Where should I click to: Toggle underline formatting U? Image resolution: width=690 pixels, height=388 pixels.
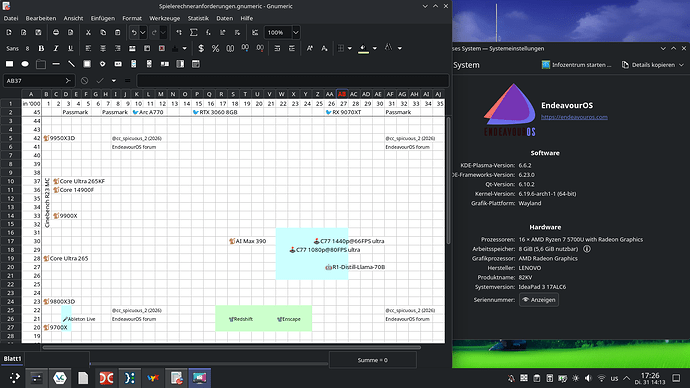point(70,48)
